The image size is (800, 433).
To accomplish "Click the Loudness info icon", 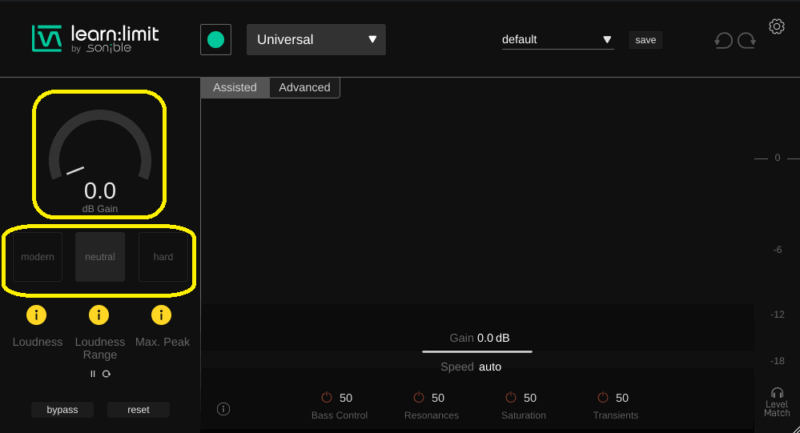I will [x=37, y=316].
